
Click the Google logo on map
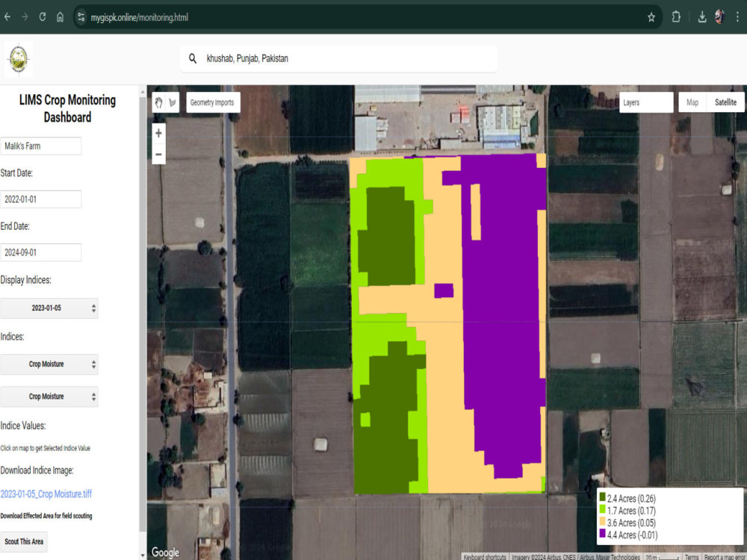[165, 552]
